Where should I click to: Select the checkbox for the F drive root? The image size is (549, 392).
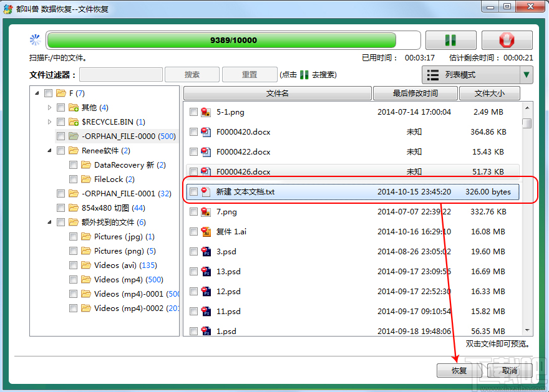click(48, 93)
